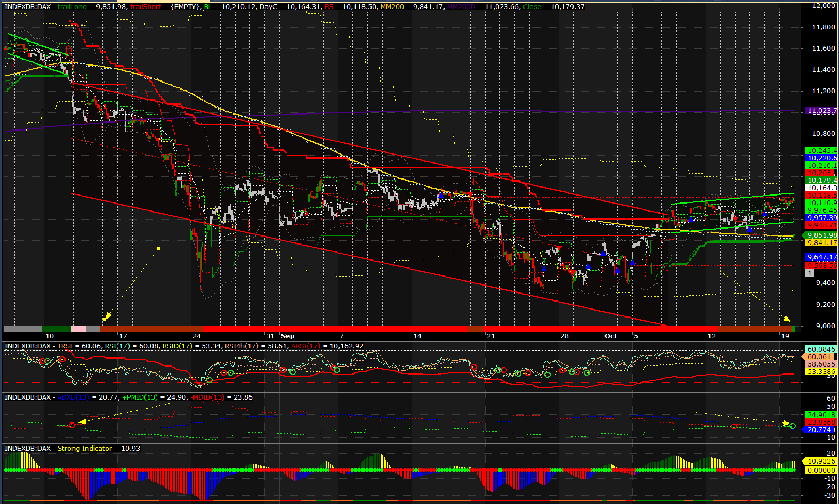The image size is (839, 504).
Task: Click the green 24.9018 ADX value tag
Action: [821, 415]
